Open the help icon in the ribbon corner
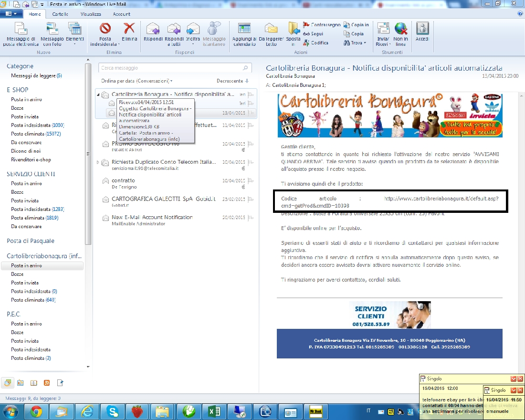This screenshot has height=420, width=525. 520,14
